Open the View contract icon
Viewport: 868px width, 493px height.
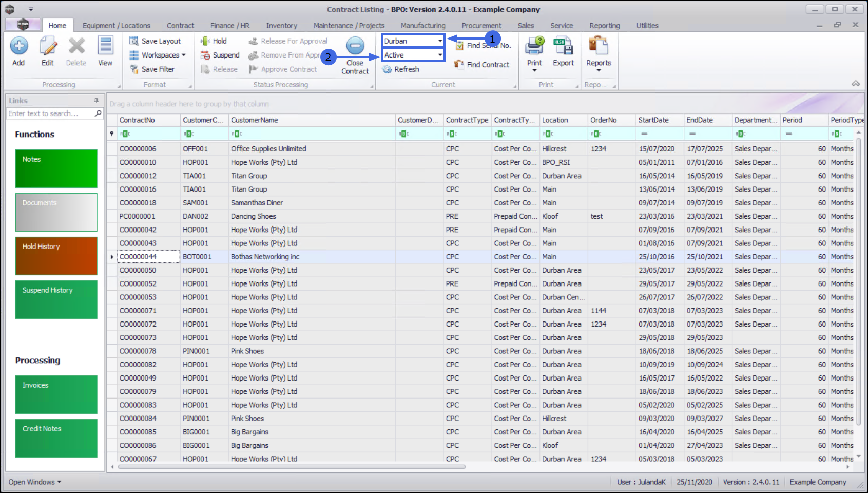pos(106,46)
